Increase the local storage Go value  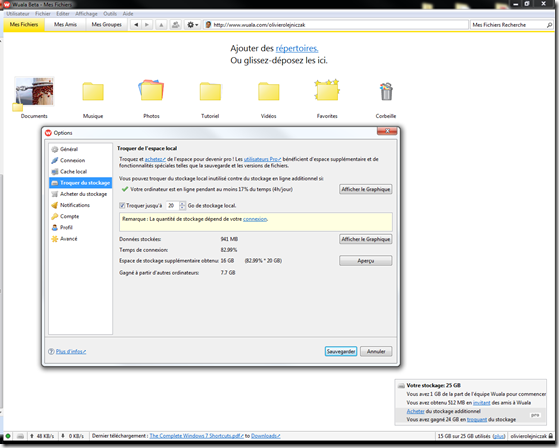tap(182, 204)
